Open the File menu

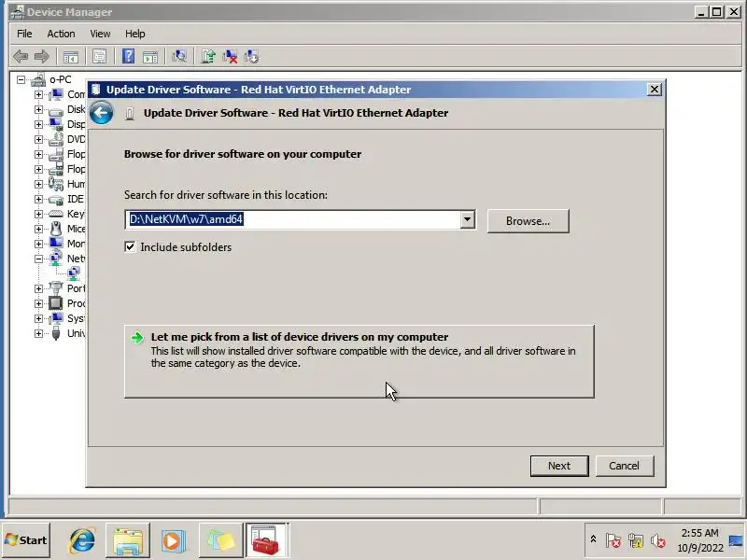coord(24,34)
